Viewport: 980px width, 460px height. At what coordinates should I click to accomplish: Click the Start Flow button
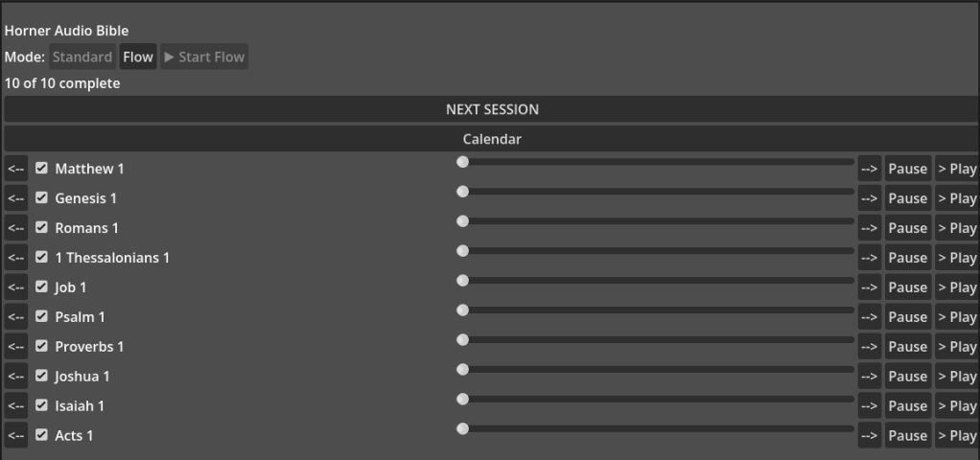[204, 57]
